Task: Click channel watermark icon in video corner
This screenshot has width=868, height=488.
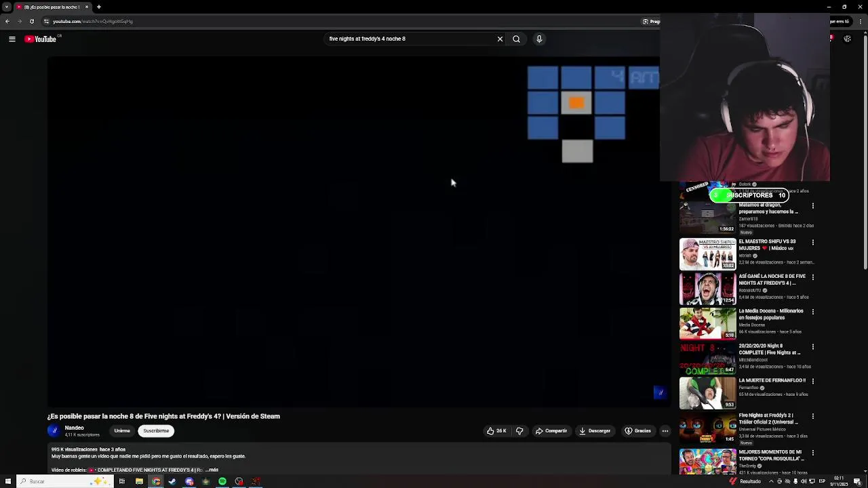Action: 660,393
